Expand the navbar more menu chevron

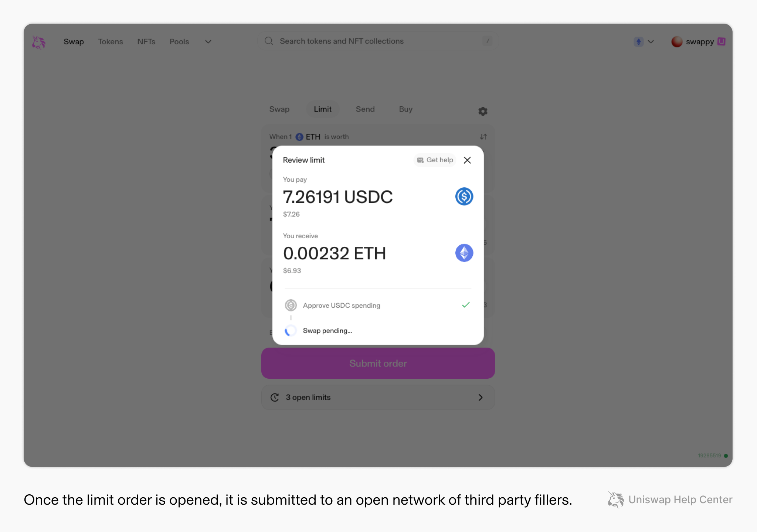tap(208, 42)
